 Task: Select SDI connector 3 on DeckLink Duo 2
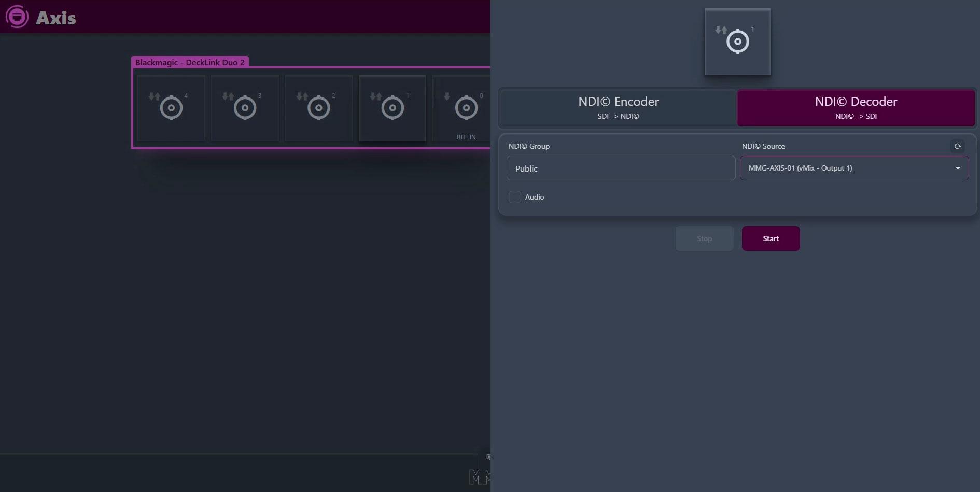[x=245, y=108]
